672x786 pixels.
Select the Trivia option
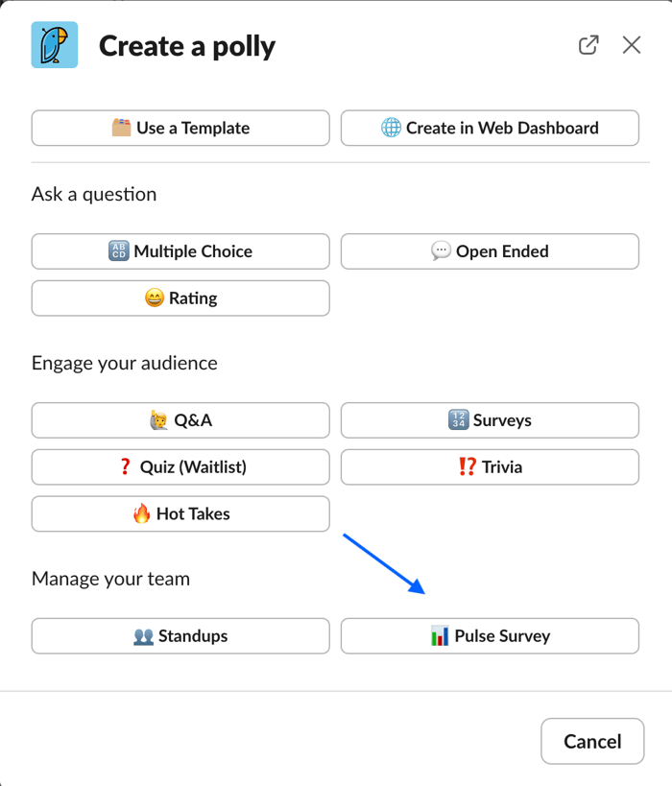[x=490, y=467]
